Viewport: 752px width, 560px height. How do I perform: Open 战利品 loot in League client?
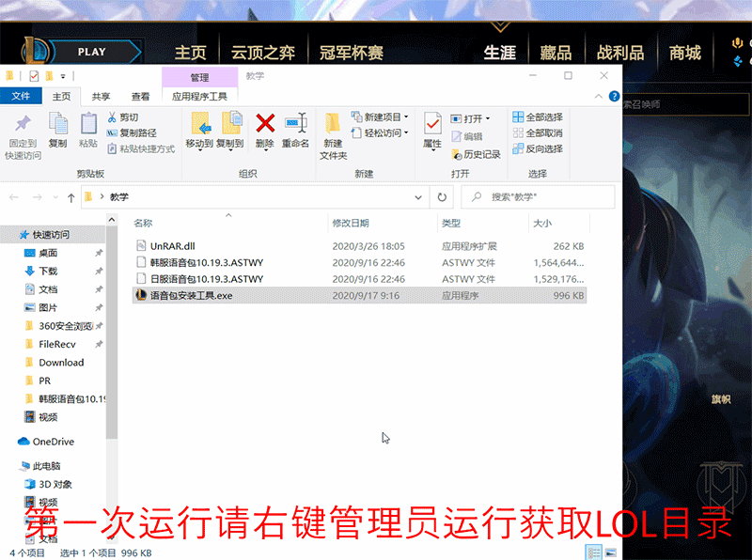pos(620,53)
